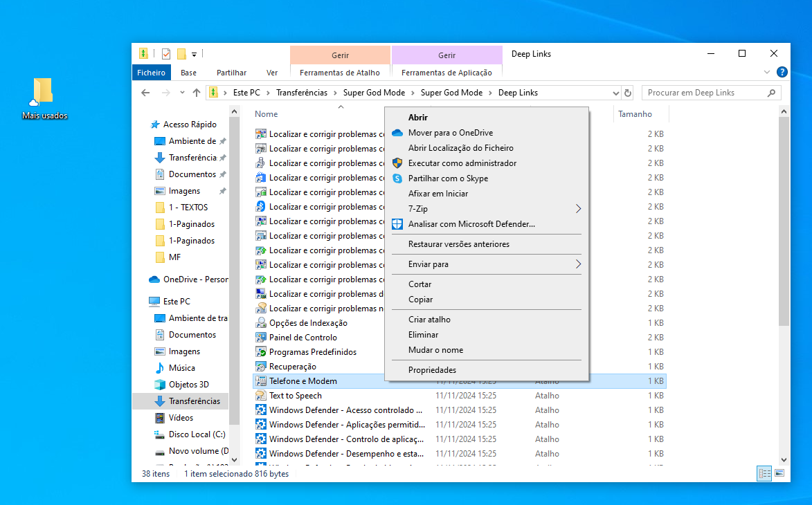Click 'Procurar em Deep Links' search box

(x=711, y=93)
